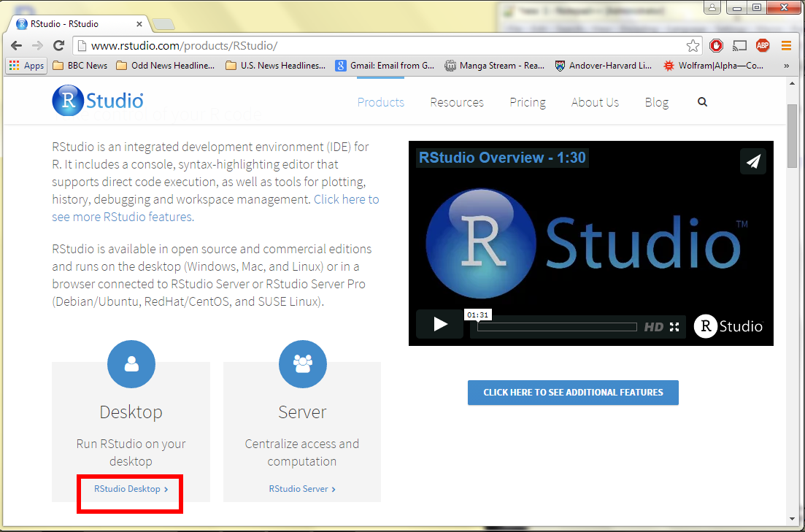The width and height of the screenshot is (805, 532).
Task: Open the Wolfram|Alpha bookmark
Action: tap(713, 66)
